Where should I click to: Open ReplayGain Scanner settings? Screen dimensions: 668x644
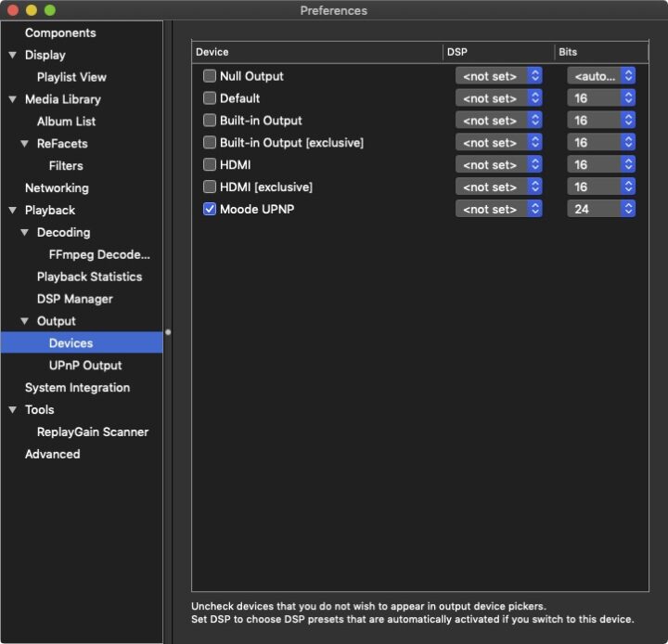coord(92,431)
